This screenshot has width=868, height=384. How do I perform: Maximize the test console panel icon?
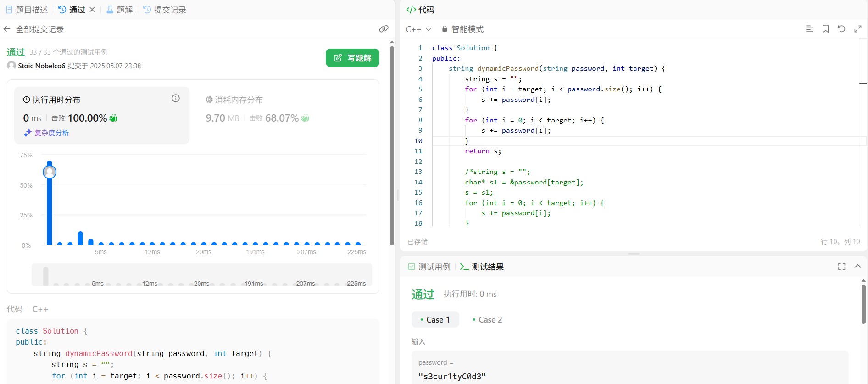point(842,267)
